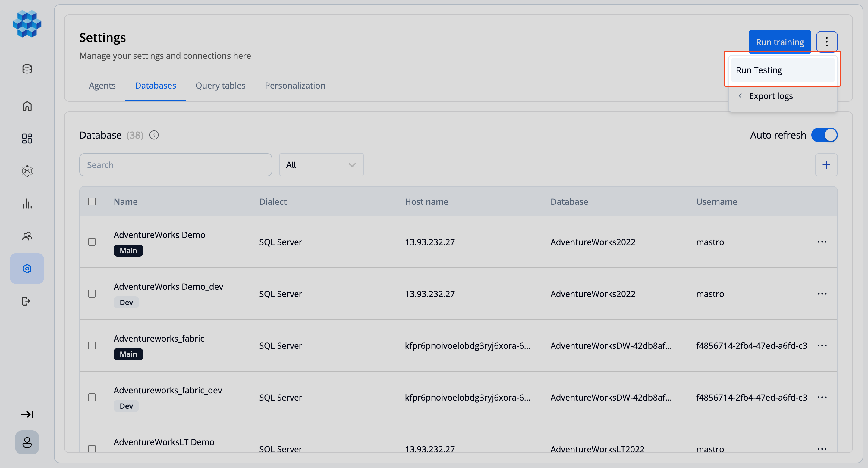Check the AdventureWorksLT Demo row checkbox
The image size is (868, 468).
point(92,449)
